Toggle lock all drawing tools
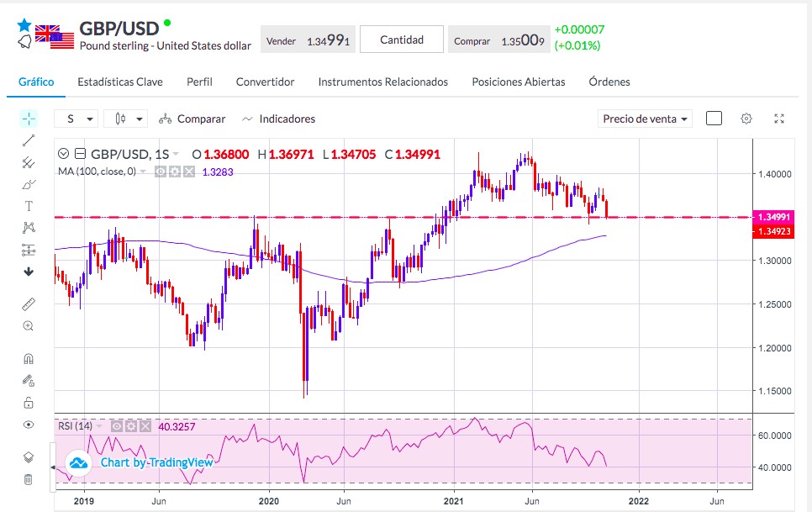 tap(29, 402)
